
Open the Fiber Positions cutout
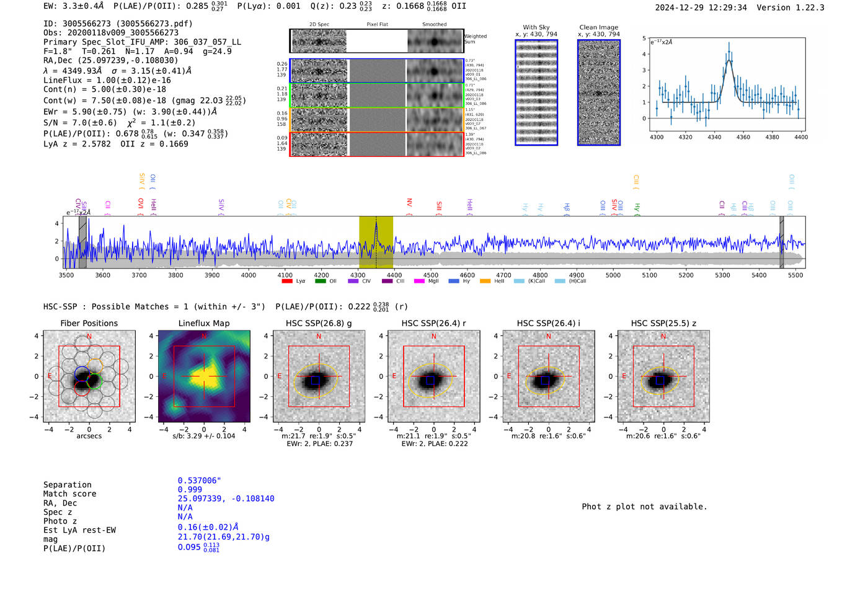click(89, 376)
